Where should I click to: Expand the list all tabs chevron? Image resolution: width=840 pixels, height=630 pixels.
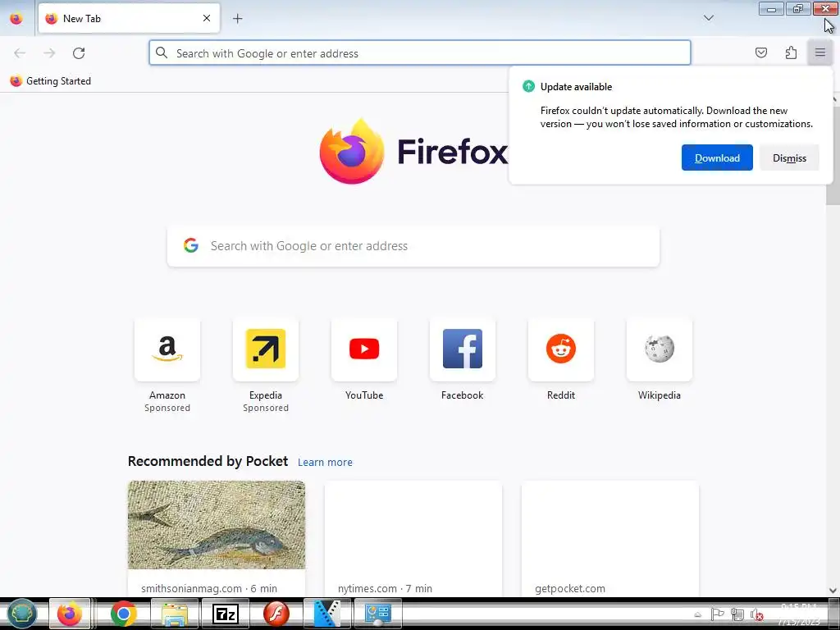pyautogui.click(x=708, y=18)
